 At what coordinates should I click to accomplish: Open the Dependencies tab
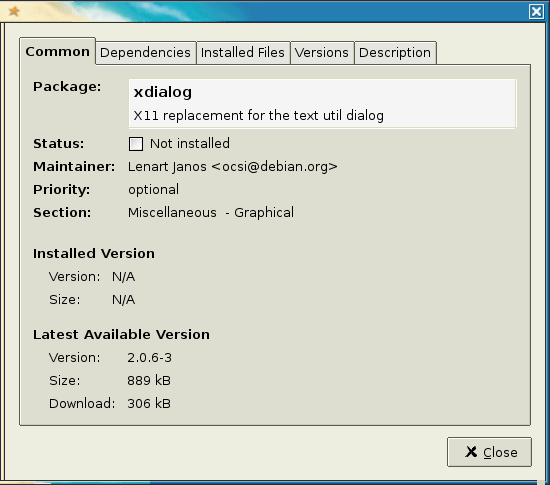[145, 53]
